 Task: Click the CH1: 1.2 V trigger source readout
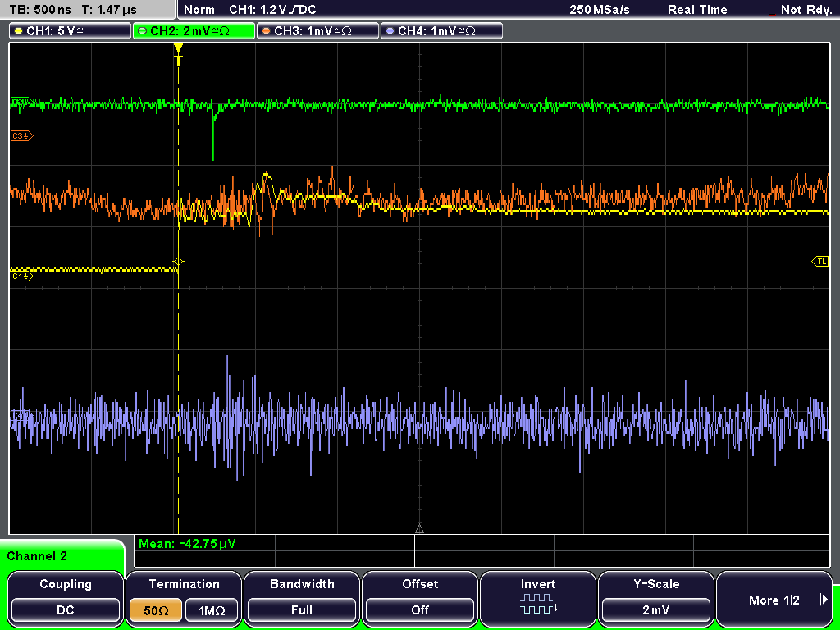tap(272, 10)
